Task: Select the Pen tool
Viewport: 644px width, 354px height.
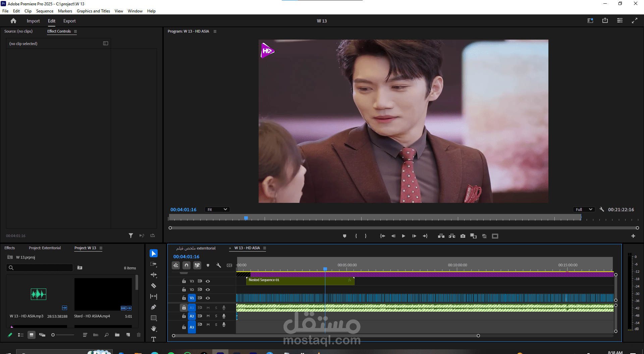Action: 154,307
